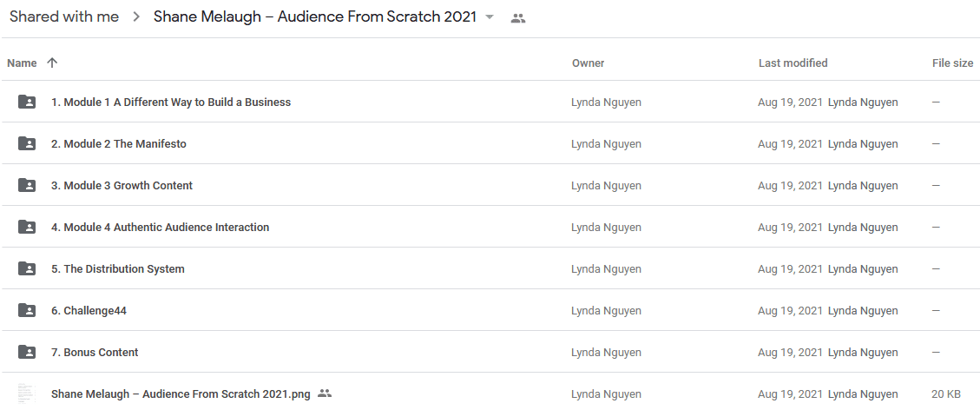Open the Audience From Scratch 2021.png thumbnail
The height and width of the screenshot is (410, 980).
point(27,393)
